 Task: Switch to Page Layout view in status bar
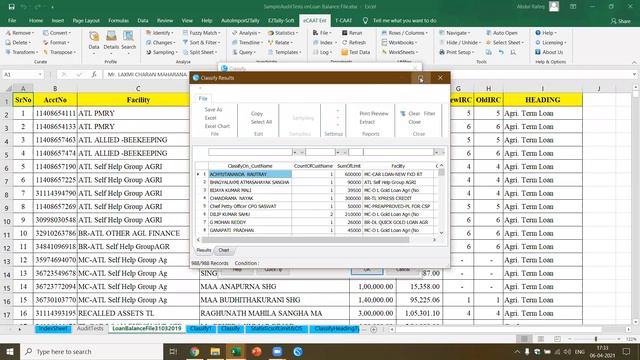coord(541,339)
